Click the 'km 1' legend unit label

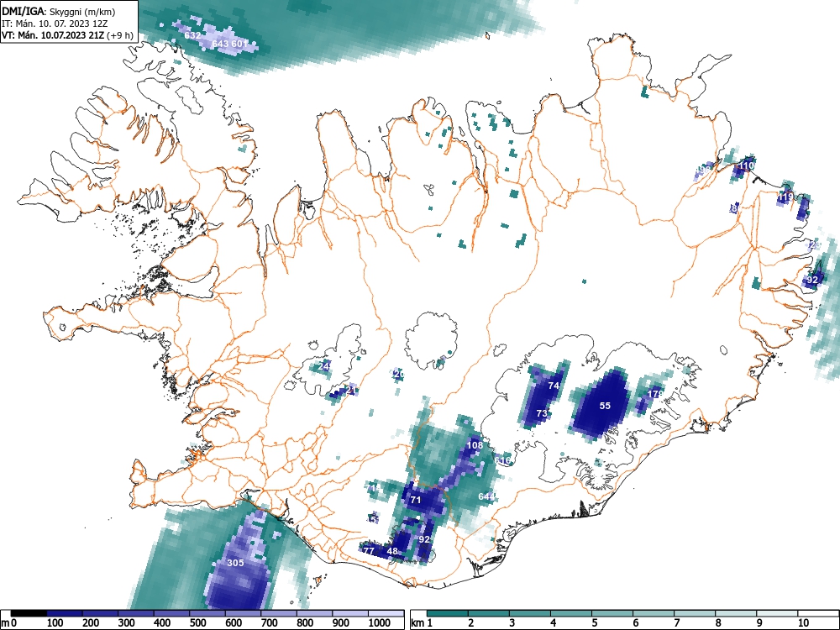[x=422, y=623]
